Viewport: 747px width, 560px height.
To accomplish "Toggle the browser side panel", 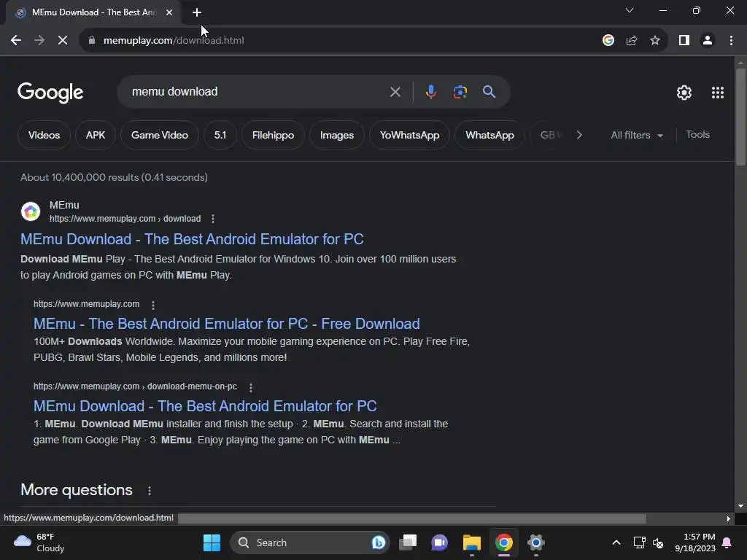I will [x=684, y=41].
